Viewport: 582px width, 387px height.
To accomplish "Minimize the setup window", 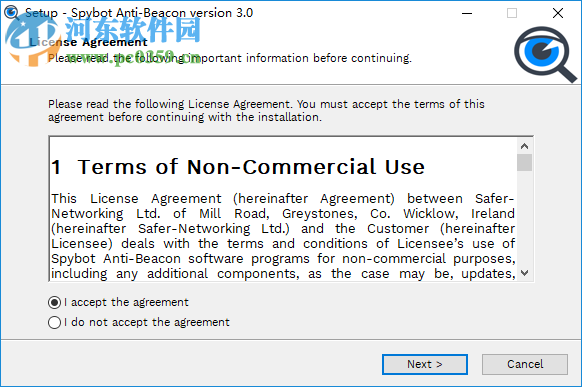I will (x=467, y=13).
